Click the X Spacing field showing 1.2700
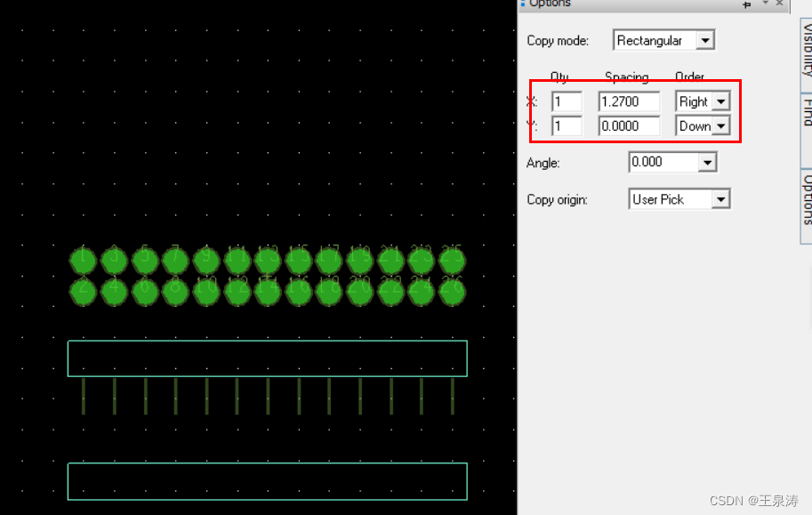Screen dimensions: 812x515 click(629, 102)
